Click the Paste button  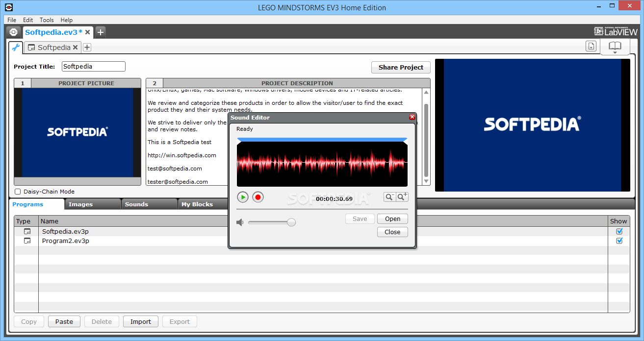click(64, 321)
